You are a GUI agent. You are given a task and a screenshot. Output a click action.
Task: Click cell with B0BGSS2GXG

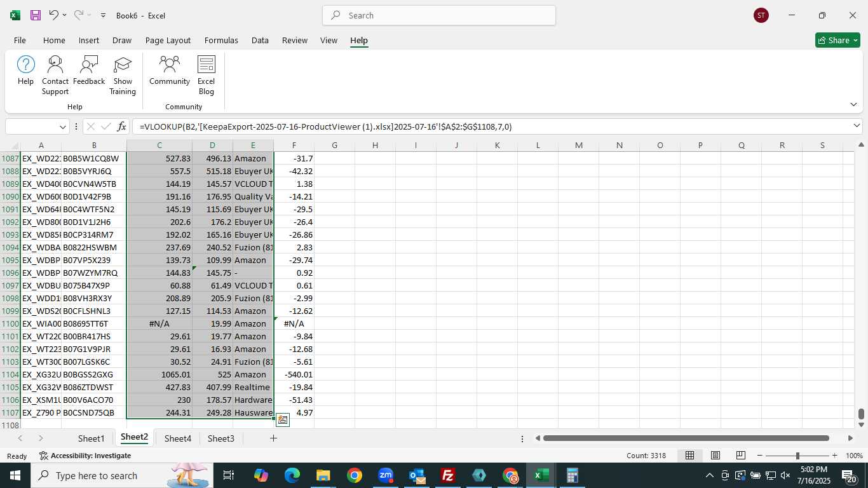(94, 374)
